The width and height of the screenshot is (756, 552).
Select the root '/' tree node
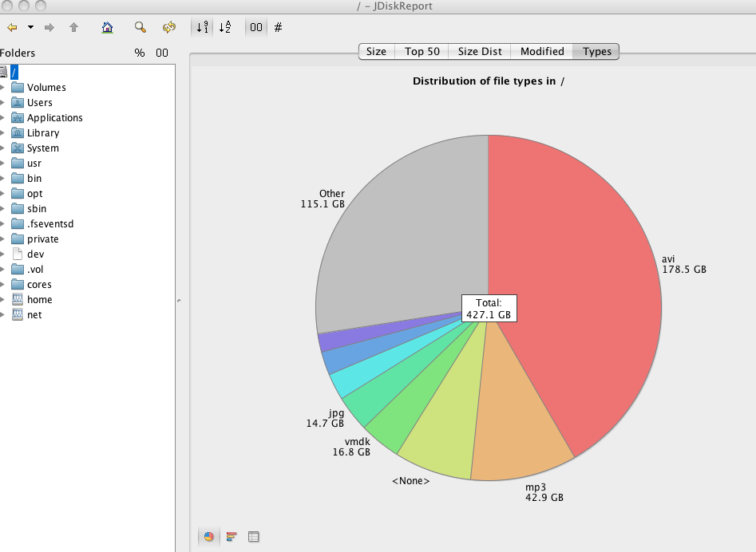click(14, 73)
